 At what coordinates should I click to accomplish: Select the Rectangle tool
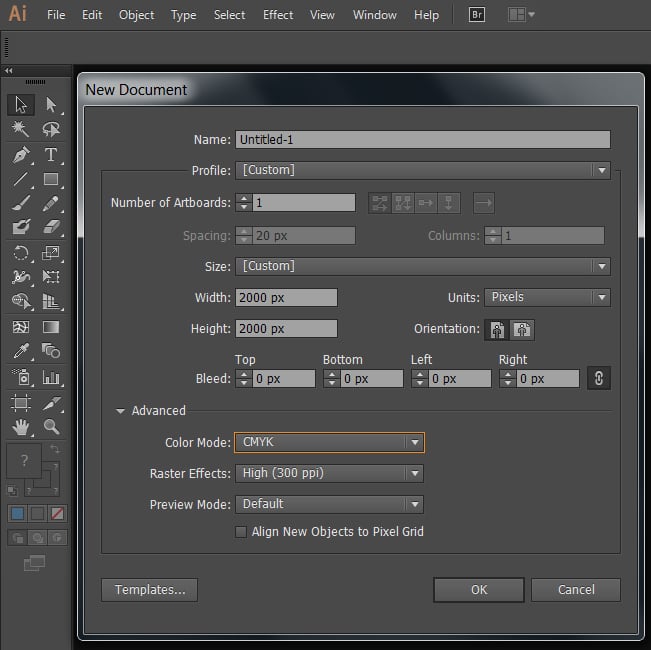click(51, 180)
